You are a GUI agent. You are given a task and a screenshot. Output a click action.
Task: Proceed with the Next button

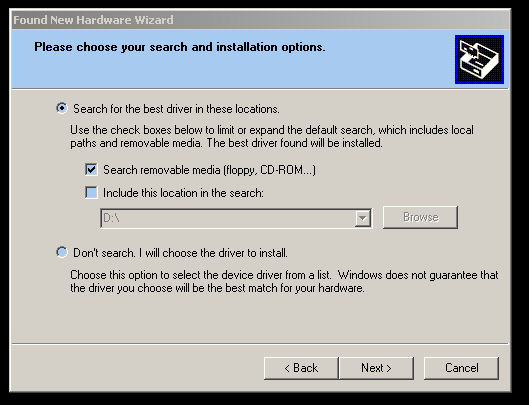pos(376,368)
